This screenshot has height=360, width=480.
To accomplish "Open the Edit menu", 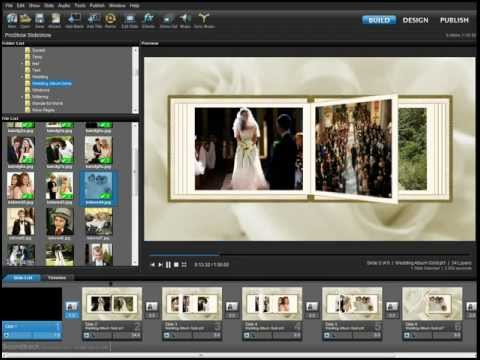I will [x=21, y=6].
